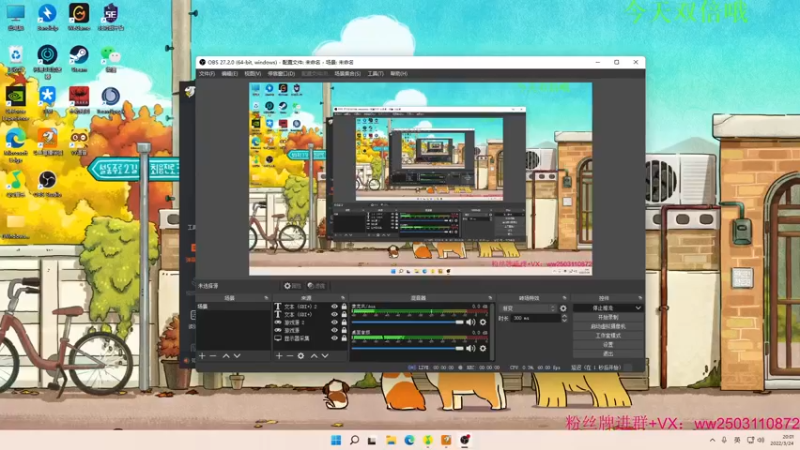Open the transition type dropdown in the Scene Transitions panel

coord(528,308)
